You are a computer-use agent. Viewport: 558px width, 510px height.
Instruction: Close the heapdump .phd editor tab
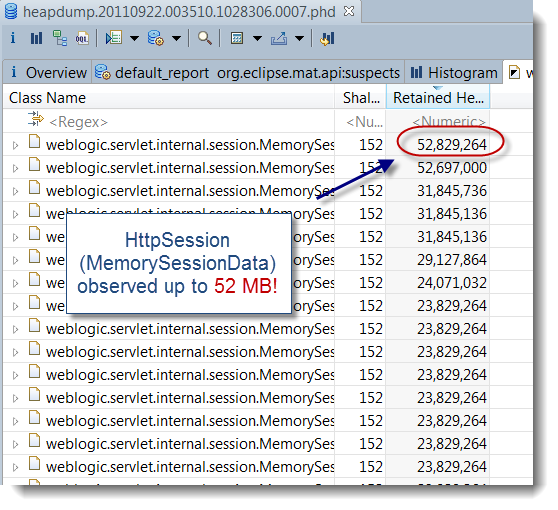(349, 11)
